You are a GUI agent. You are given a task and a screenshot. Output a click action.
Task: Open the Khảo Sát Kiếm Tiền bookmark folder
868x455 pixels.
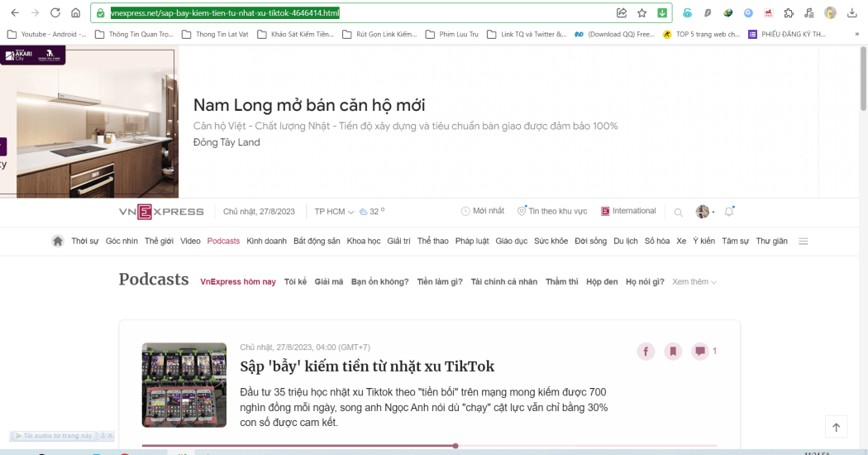coord(296,35)
